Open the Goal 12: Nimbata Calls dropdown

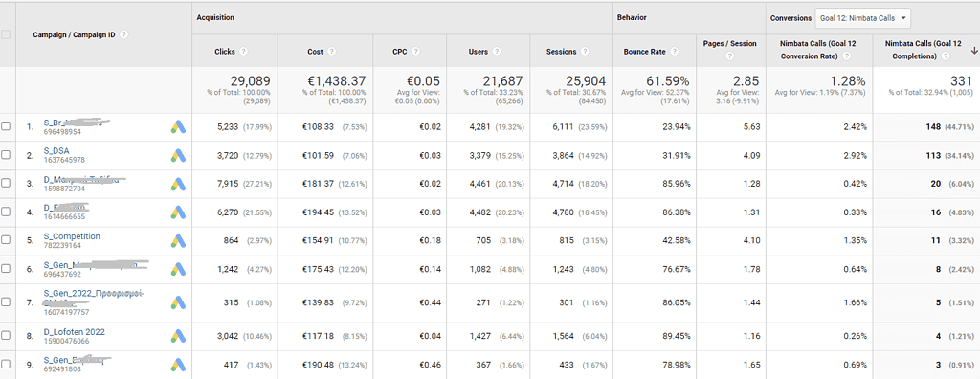coord(862,19)
